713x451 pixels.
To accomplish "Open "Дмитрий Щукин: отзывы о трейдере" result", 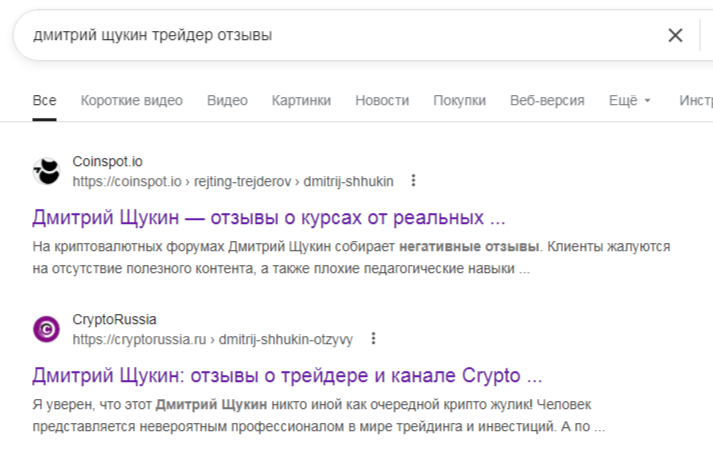I will [x=287, y=376].
